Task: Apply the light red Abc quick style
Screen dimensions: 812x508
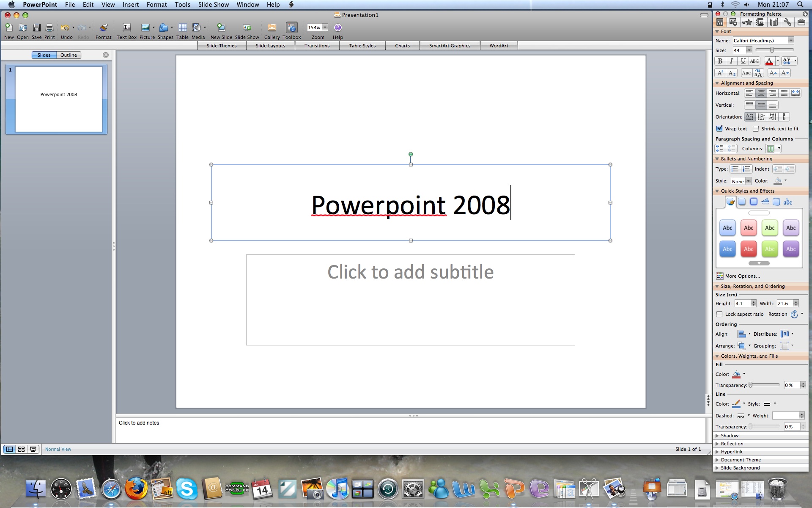Action: (x=749, y=228)
